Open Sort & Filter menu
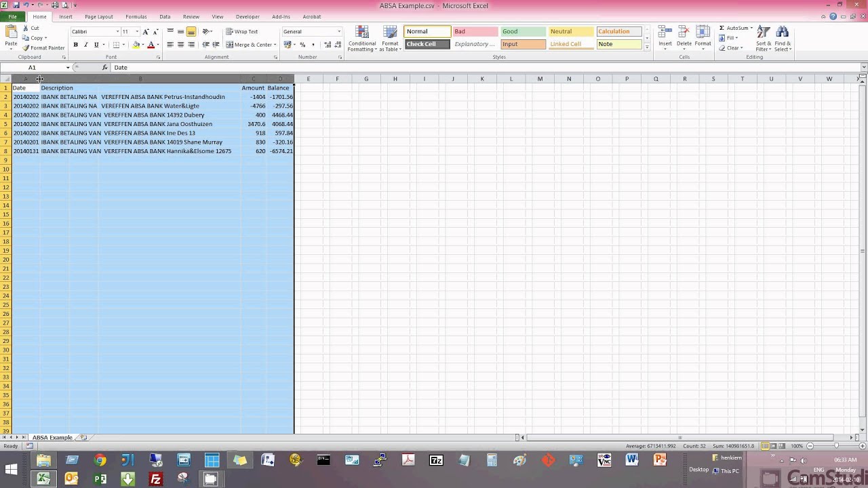The image size is (868, 488). click(764, 39)
